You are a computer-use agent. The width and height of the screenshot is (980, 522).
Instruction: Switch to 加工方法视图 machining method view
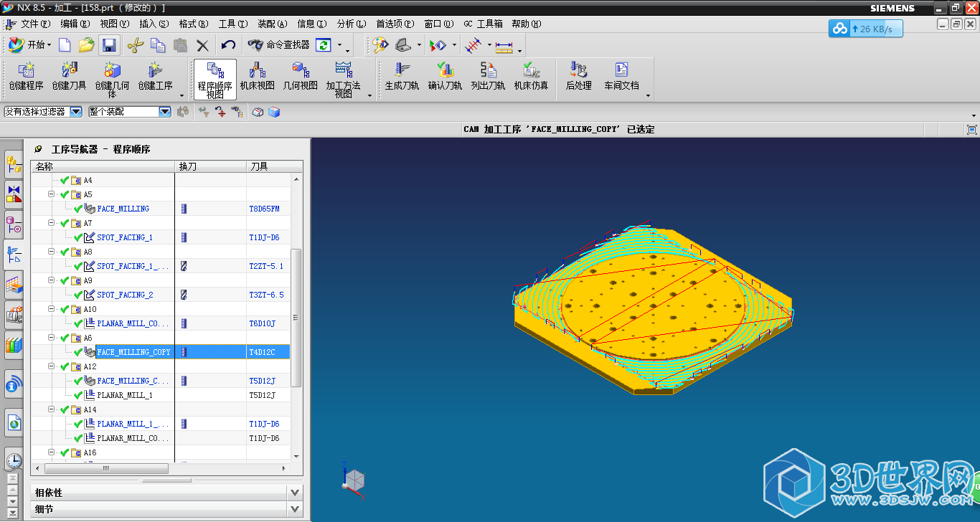tap(344, 80)
